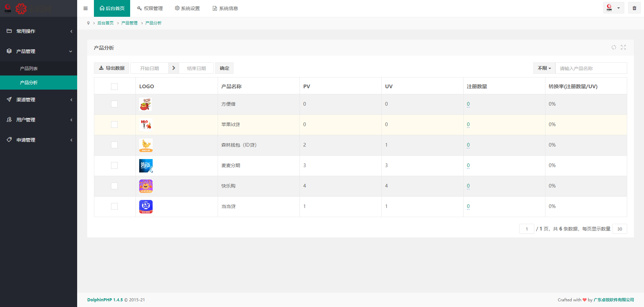The width and height of the screenshot is (644, 307).
Task: Open the 产品列表 sidebar item
Action: (29, 68)
